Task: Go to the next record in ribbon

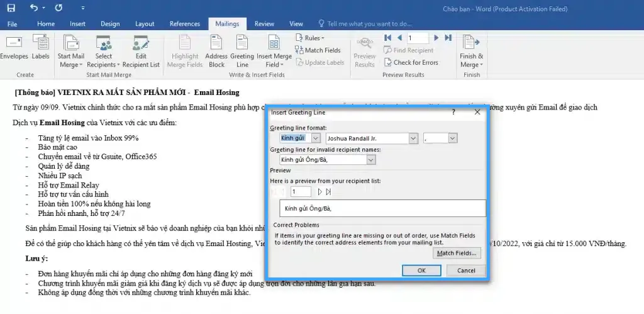Action: pyautogui.click(x=436, y=38)
